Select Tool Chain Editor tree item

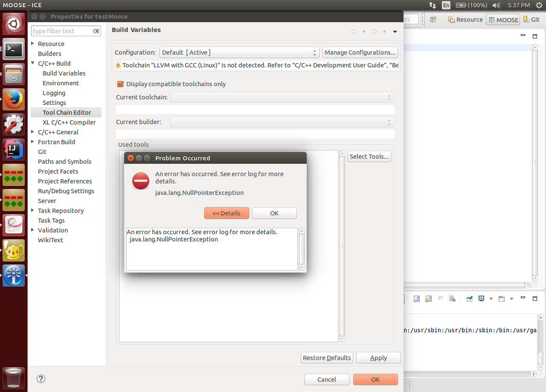pos(67,113)
